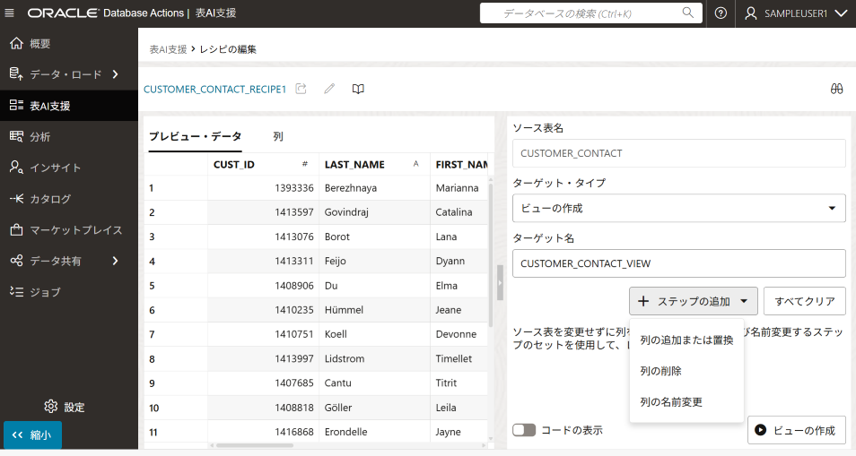Screen dimensions: 856x456
Task: Choose 列の名前変更 menu option
Action: (687, 402)
